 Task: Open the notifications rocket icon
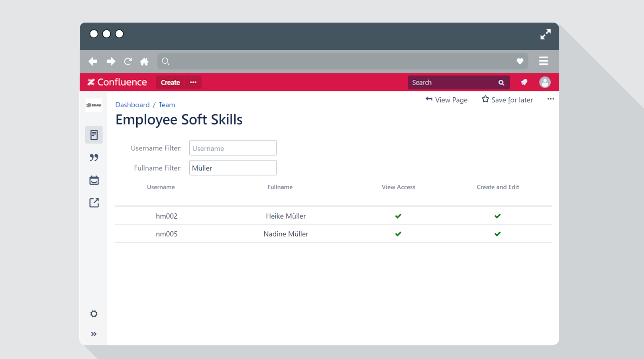click(x=524, y=82)
